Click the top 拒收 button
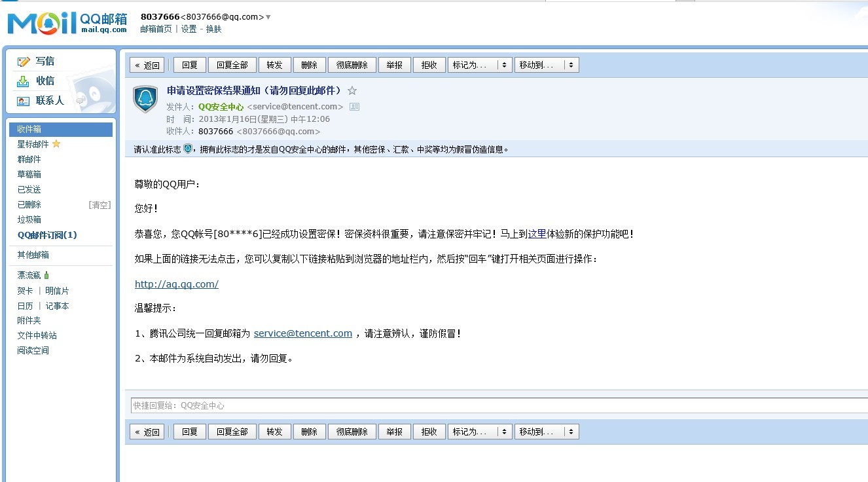 coord(429,65)
